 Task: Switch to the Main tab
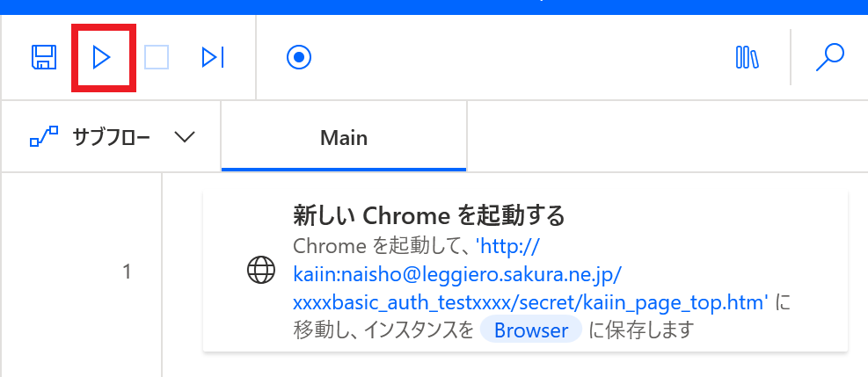(344, 138)
